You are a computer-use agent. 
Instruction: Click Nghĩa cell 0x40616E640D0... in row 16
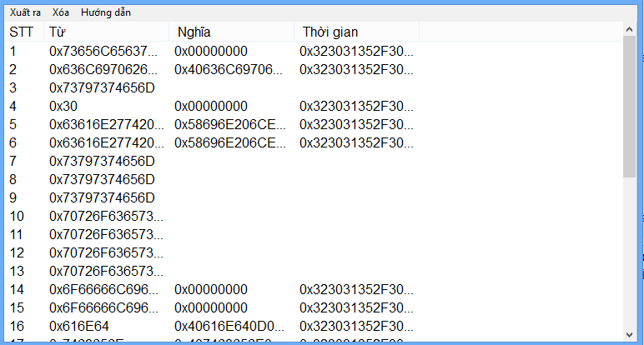pyautogui.click(x=229, y=326)
